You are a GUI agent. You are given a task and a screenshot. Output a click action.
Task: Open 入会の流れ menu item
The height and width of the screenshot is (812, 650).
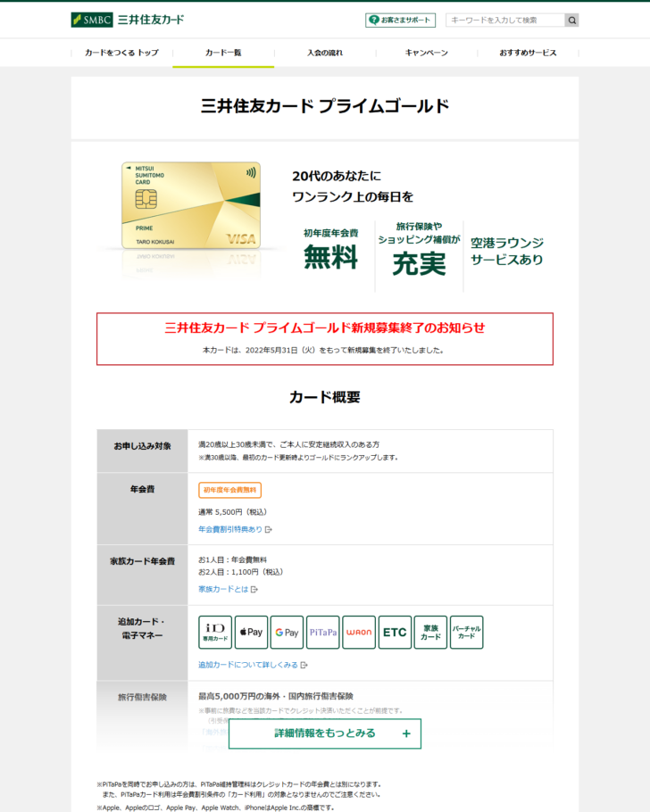(x=325, y=53)
